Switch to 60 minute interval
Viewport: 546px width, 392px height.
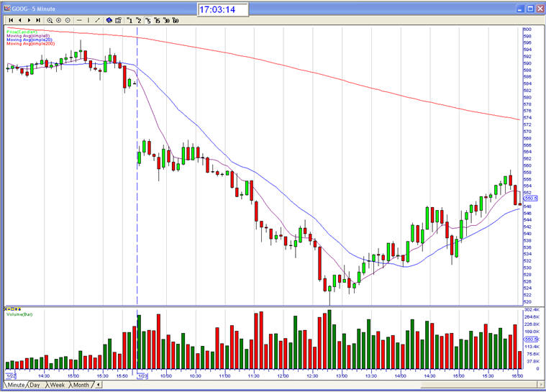[x=175, y=21]
